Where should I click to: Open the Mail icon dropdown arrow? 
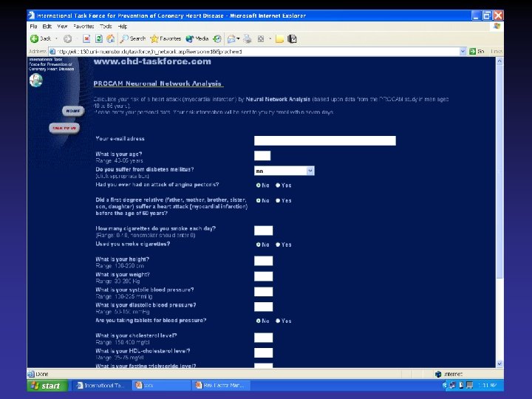(238, 39)
